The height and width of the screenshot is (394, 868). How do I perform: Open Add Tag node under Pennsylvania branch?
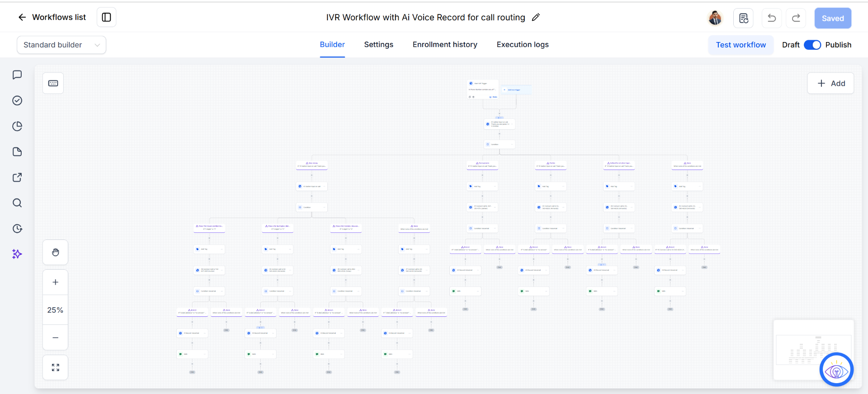pos(482,186)
